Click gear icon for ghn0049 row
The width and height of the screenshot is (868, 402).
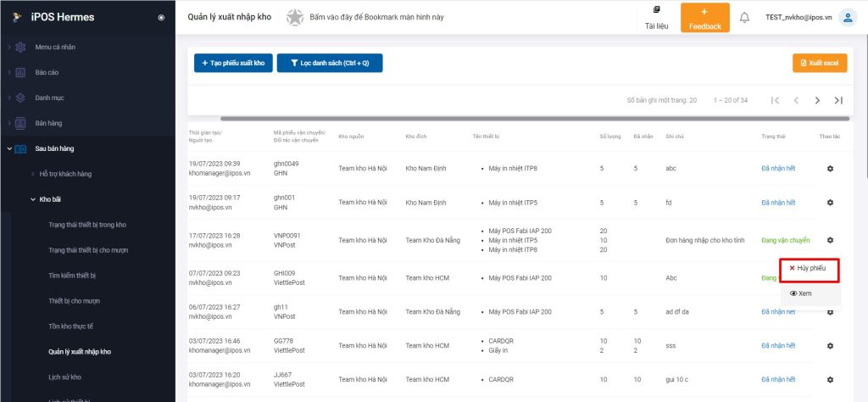coord(830,168)
